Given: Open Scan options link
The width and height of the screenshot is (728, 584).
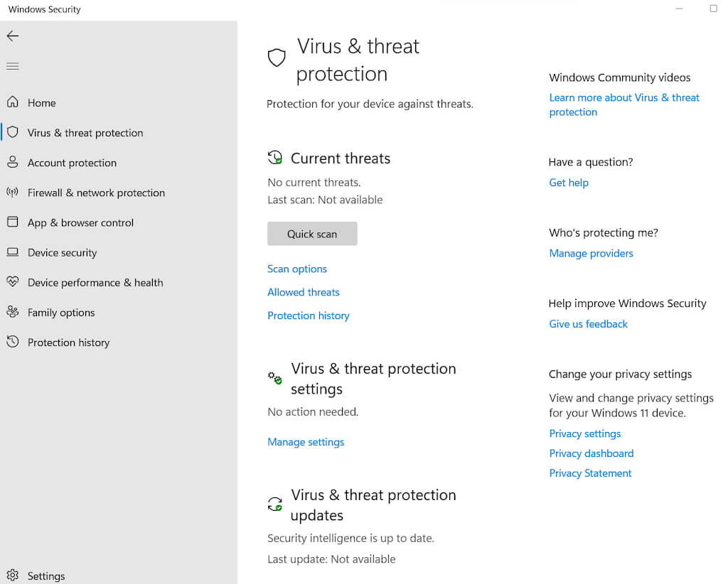Looking at the screenshot, I should 297,269.
